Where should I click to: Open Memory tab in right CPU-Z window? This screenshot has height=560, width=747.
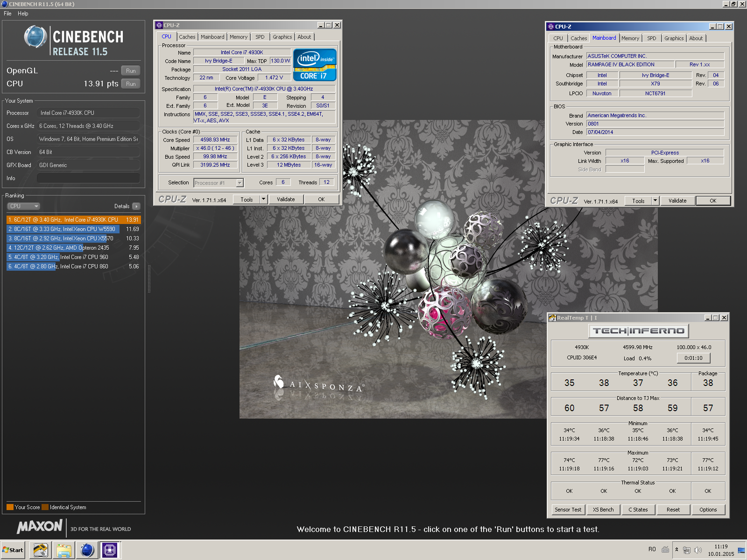tap(630, 38)
